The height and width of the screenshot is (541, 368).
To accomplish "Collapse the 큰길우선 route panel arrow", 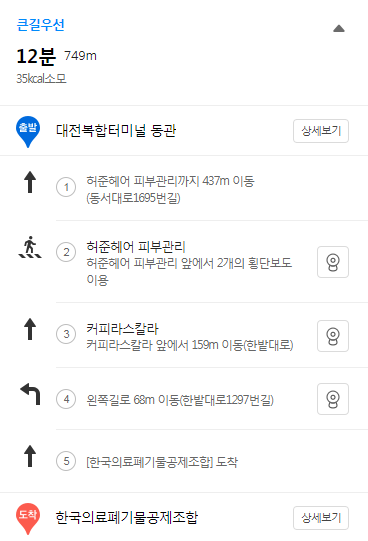I will click(x=339, y=29).
